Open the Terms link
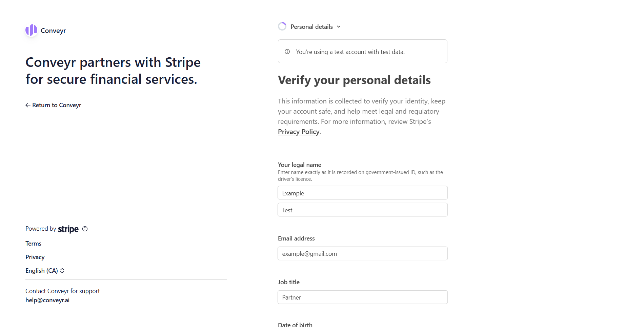This screenshot has width=644, height=327. click(x=33, y=244)
